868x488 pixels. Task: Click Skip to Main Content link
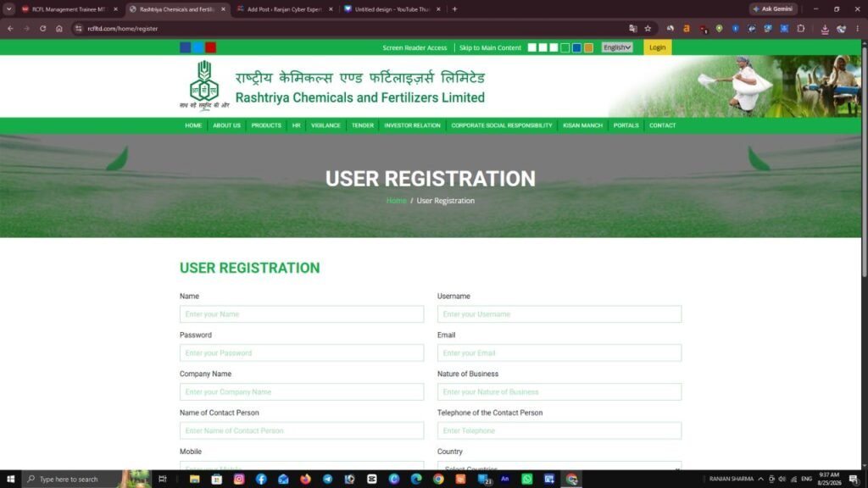pyautogui.click(x=490, y=47)
